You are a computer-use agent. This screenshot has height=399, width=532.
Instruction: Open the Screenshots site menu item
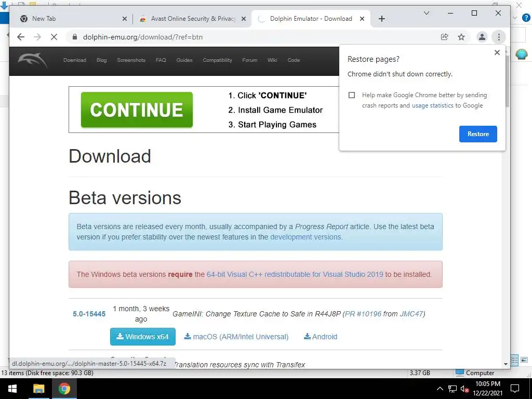coord(131,60)
